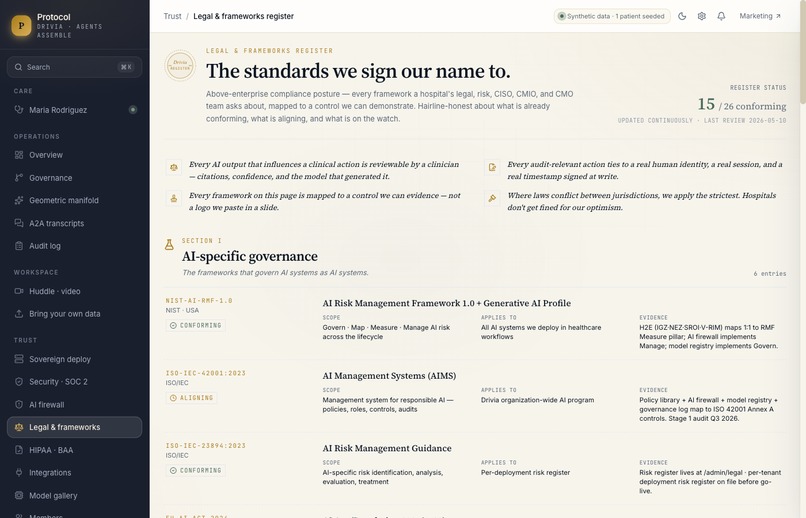Open settings gear icon

coord(702,16)
